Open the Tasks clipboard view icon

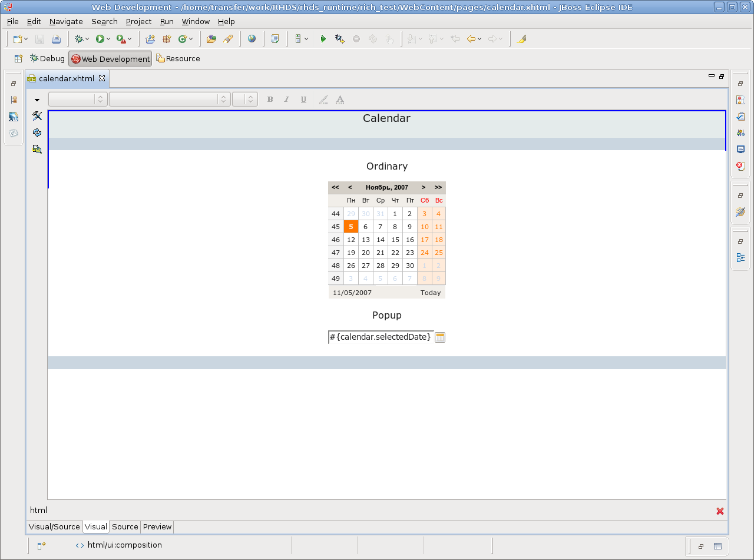click(x=740, y=117)
